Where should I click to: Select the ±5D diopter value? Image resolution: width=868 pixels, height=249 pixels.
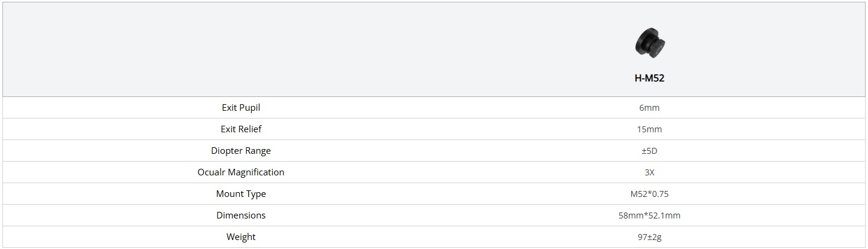click(x=649, y=151)
